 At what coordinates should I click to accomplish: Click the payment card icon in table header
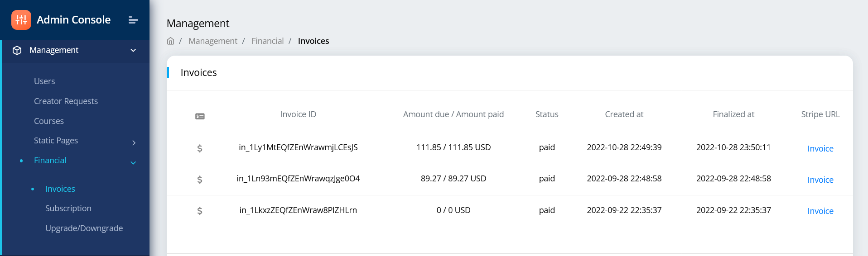(200, 116)
